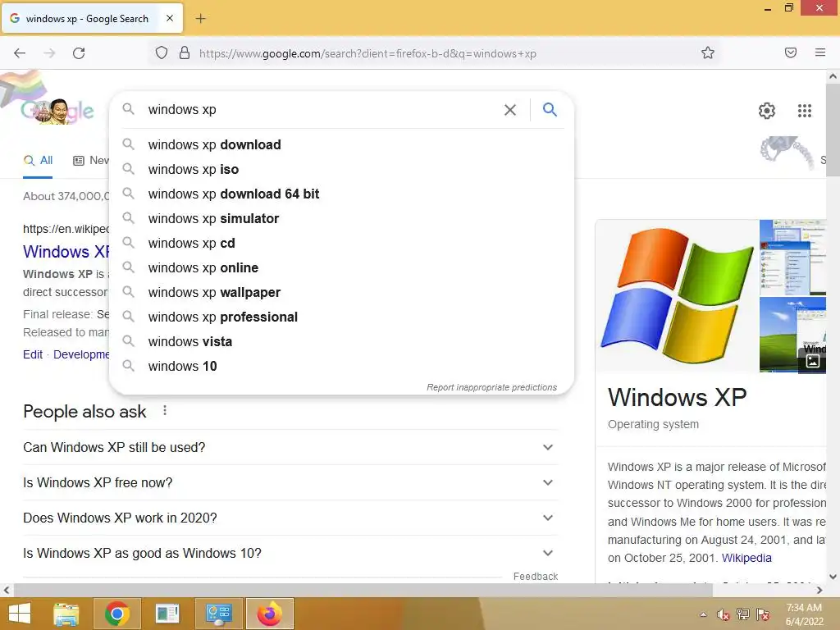Expand 'Does Windows XP work in 2020?'
This screenshot has width=840, height=630.
pos(290,518)
